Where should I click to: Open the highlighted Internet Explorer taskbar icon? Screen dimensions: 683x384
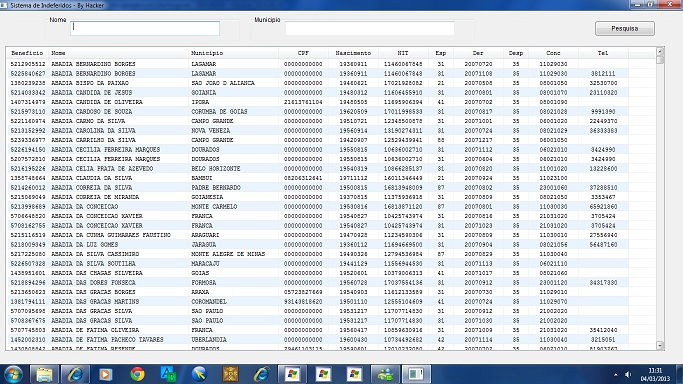[x=75, y=374]
